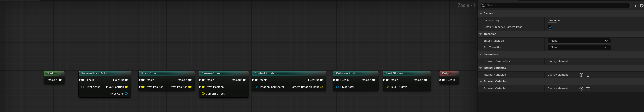The width and height of the screenshot is (644, 112).
Task: Add element to Exposed Variables array
Action: [x=581, y=89]
